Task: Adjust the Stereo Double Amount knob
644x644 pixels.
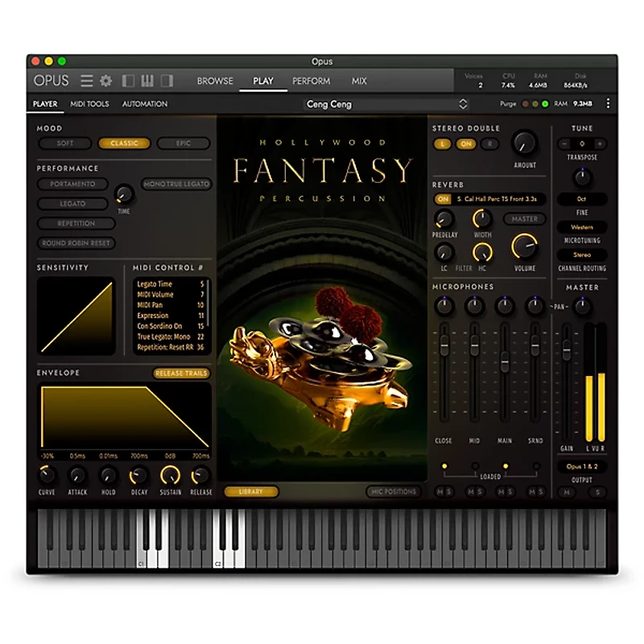Action: [525, 143]
